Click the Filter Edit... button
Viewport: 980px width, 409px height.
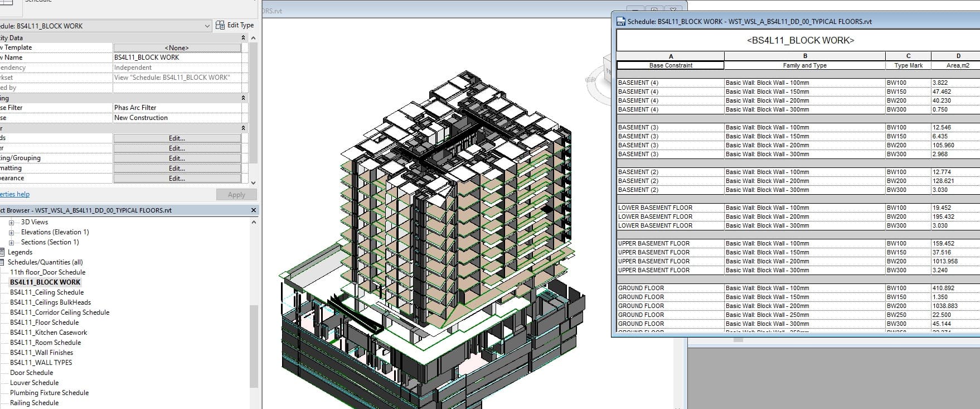[x=177, y=148]
